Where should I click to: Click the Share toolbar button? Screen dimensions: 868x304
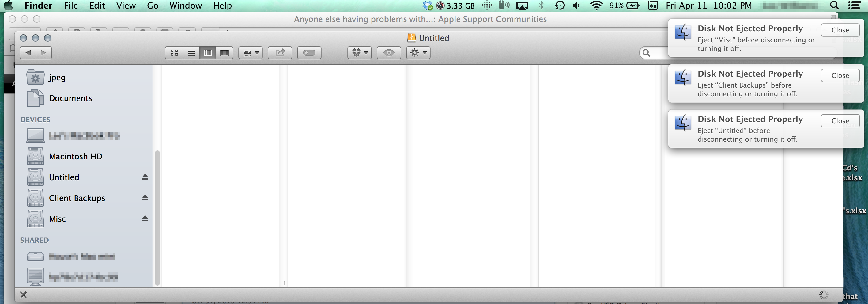coord(280,53)
